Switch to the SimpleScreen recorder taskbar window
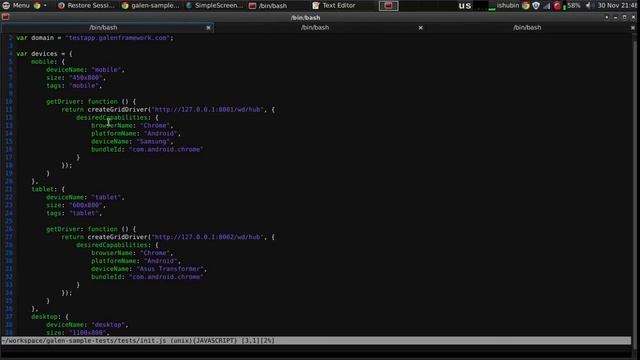The image size is (640, 360). pyautogui.click(x=214, y=5)
